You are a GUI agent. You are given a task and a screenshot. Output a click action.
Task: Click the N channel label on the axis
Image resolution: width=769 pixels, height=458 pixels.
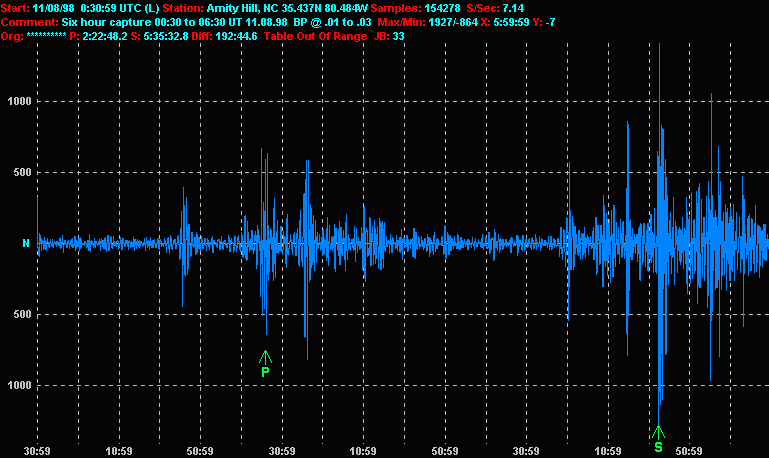[x=26, y=243]
